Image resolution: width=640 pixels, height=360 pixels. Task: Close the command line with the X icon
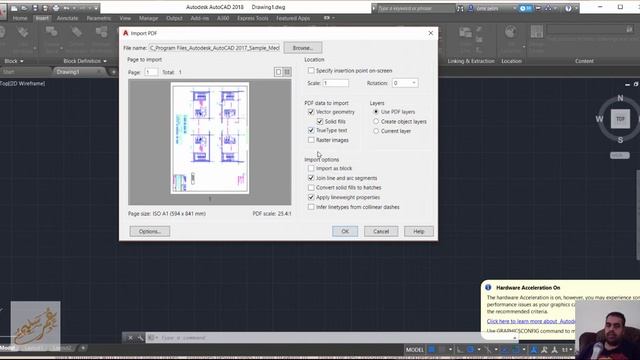(x=130, y=338)
